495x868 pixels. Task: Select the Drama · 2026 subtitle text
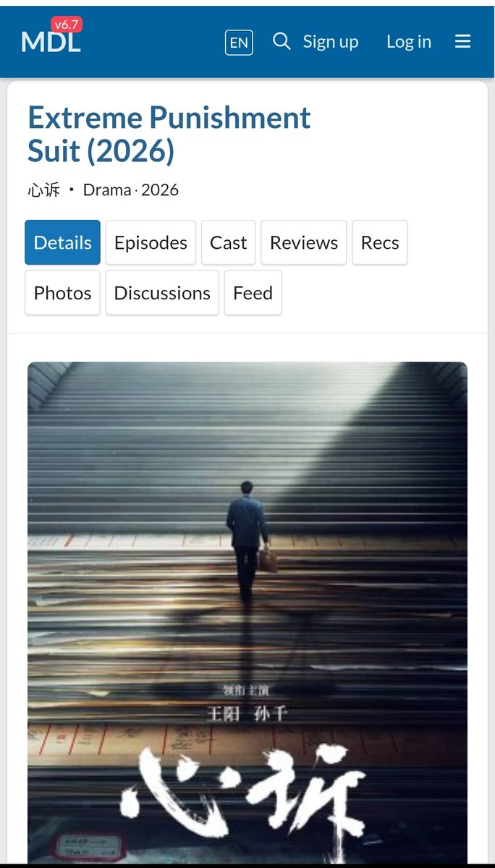click(x=131, y=190)
